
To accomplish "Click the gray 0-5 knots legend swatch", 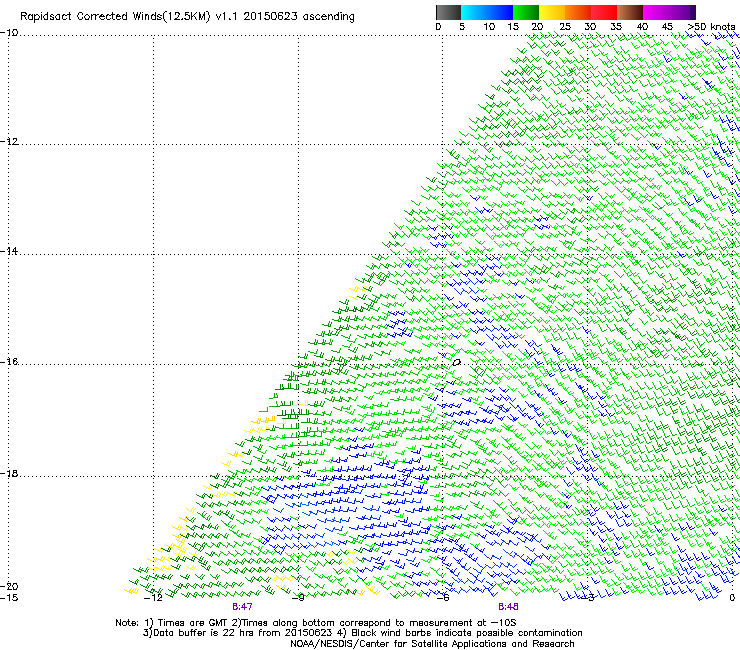I will click(448, 12).
